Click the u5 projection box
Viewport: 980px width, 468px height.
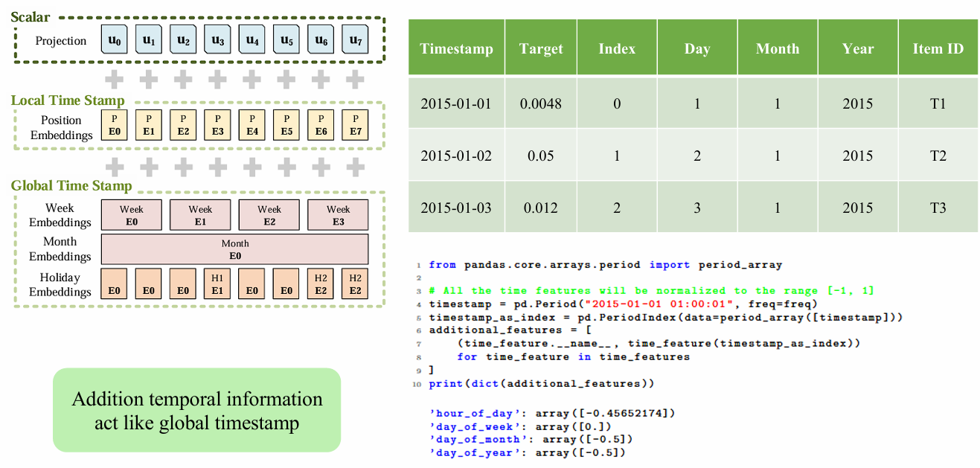click(x=286, y=40)
